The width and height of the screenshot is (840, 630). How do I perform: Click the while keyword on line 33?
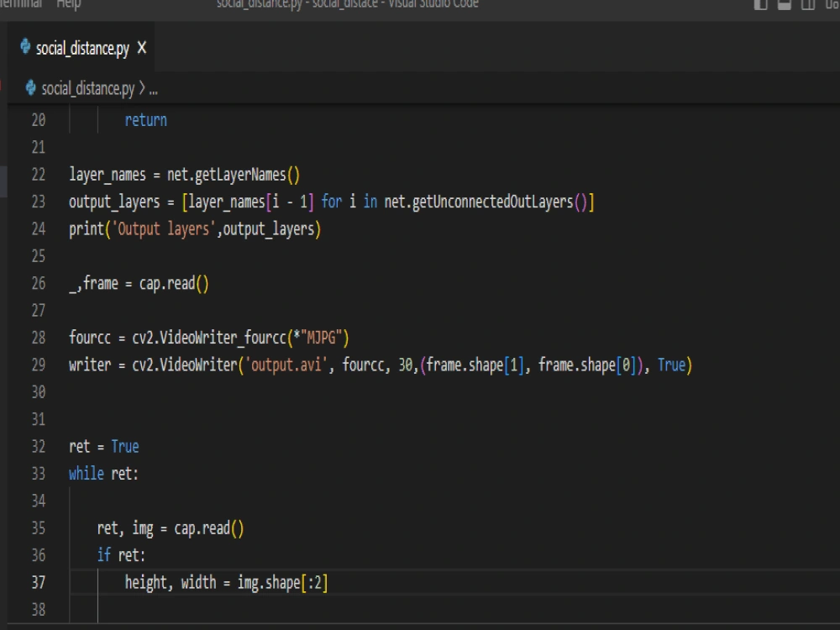(87, 474)
